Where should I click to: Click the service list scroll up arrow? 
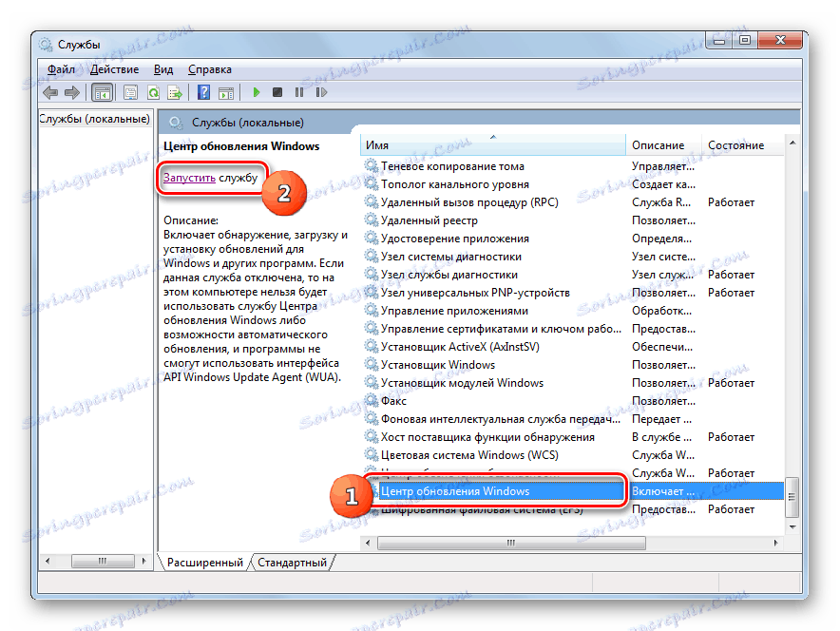click(x=792, y=143)
